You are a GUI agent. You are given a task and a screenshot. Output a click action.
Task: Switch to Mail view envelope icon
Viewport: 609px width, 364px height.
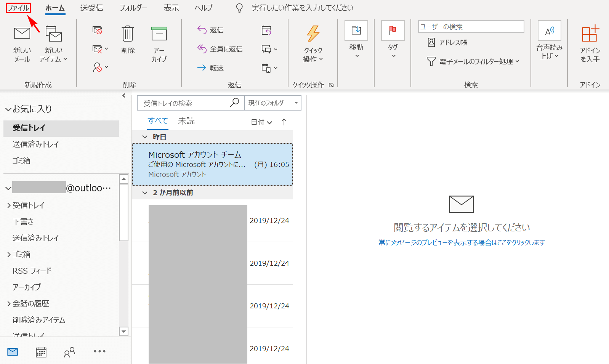[x=13, y=352]
